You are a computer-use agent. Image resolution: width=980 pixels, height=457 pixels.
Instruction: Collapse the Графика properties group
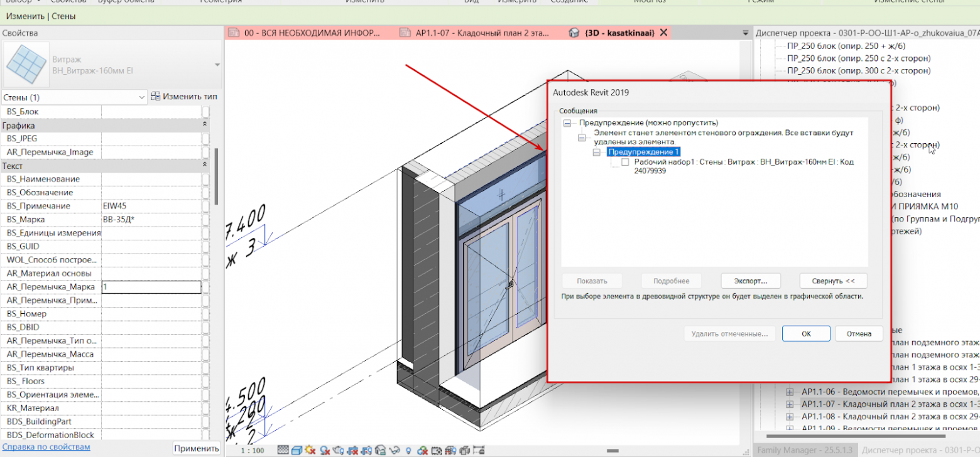coord(205,125)
